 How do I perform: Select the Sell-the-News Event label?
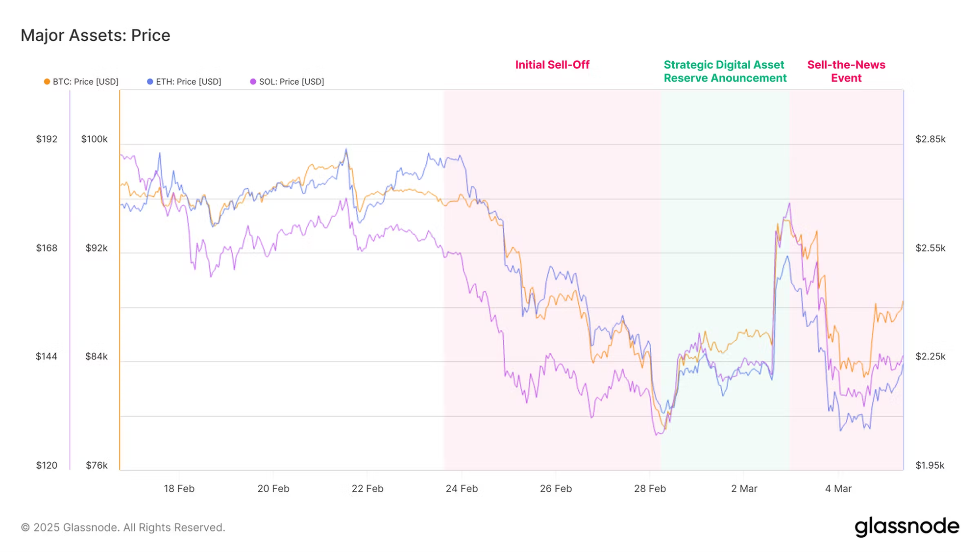point(846,72)
